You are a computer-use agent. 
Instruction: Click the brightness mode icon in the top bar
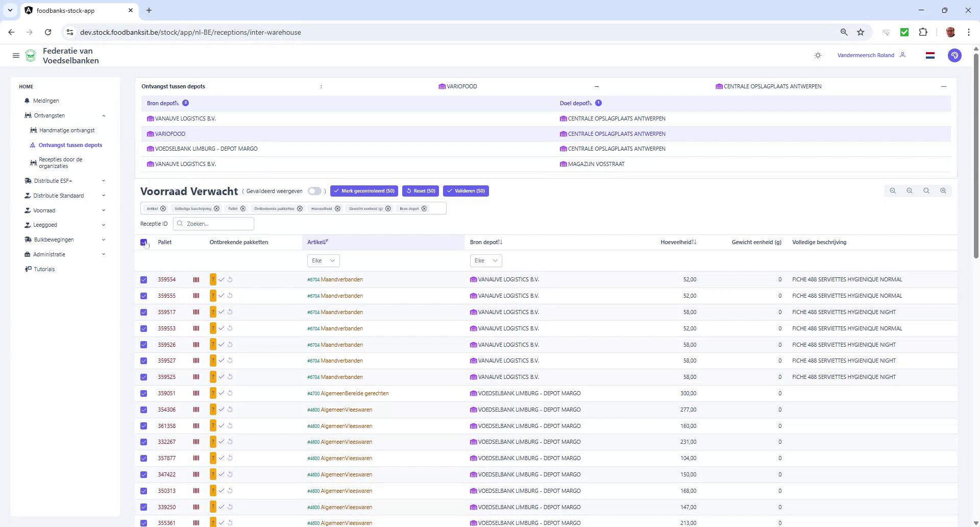(x=818, y=55)
